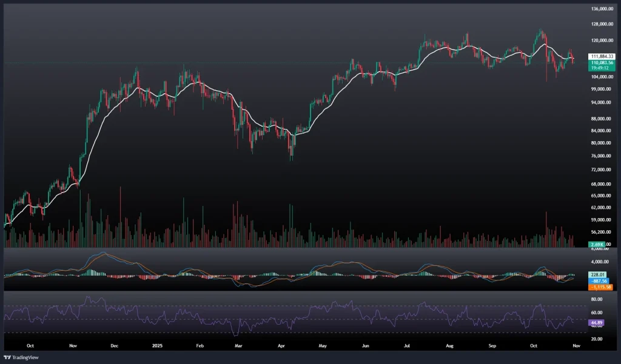This screenshot has width=621, height=364.
Task: Click the Sep marker on time axis
Action: click(492, 346)
